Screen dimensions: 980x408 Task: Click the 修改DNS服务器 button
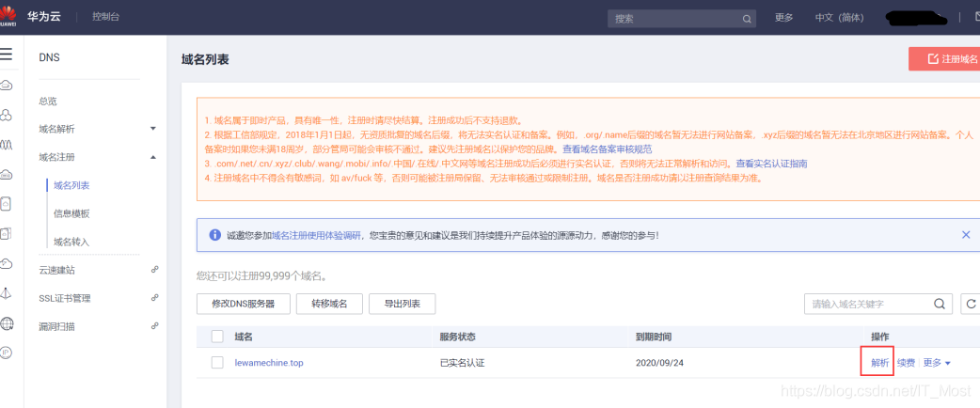[x=244, y=304]
